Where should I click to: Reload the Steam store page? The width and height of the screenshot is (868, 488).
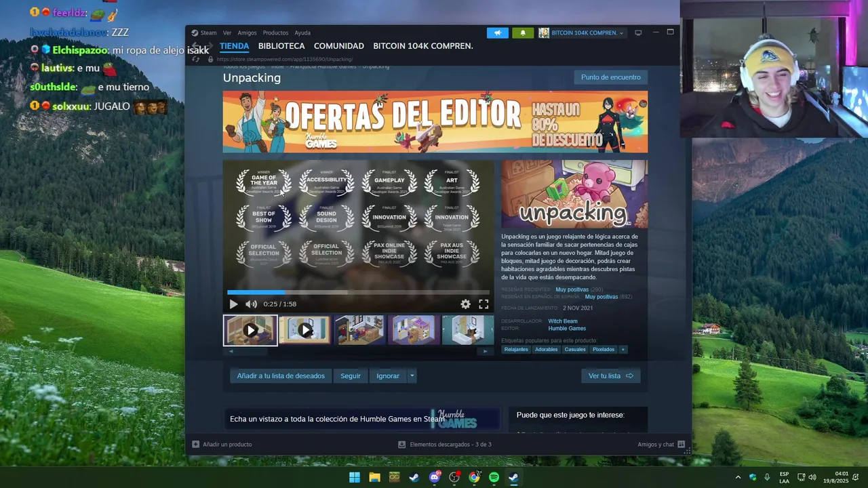click(196, 59)
